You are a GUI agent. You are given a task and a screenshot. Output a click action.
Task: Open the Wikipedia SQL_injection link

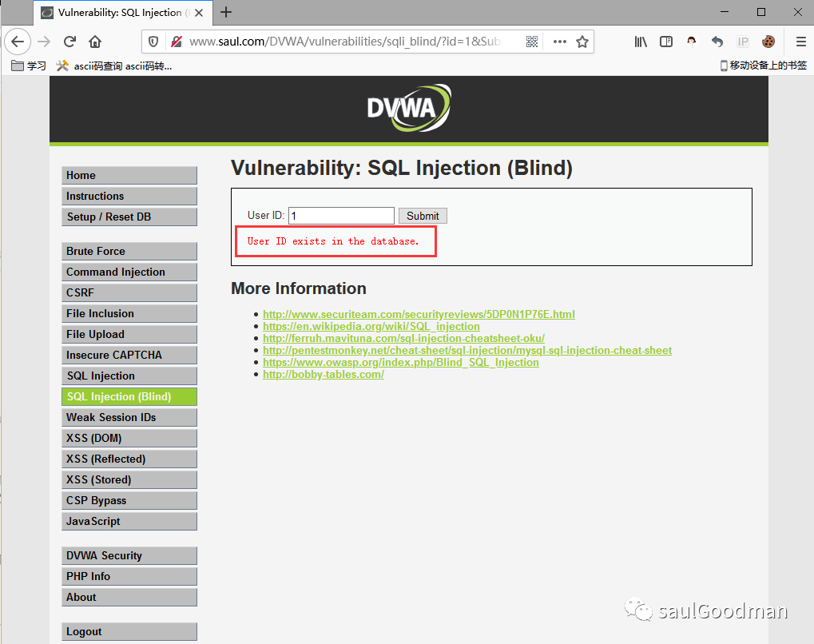click(x=371, y=326)
